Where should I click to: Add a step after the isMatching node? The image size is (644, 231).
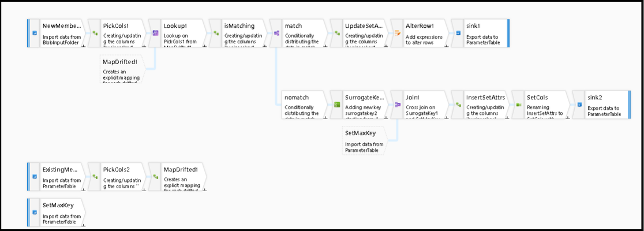[x=265, y=46]
